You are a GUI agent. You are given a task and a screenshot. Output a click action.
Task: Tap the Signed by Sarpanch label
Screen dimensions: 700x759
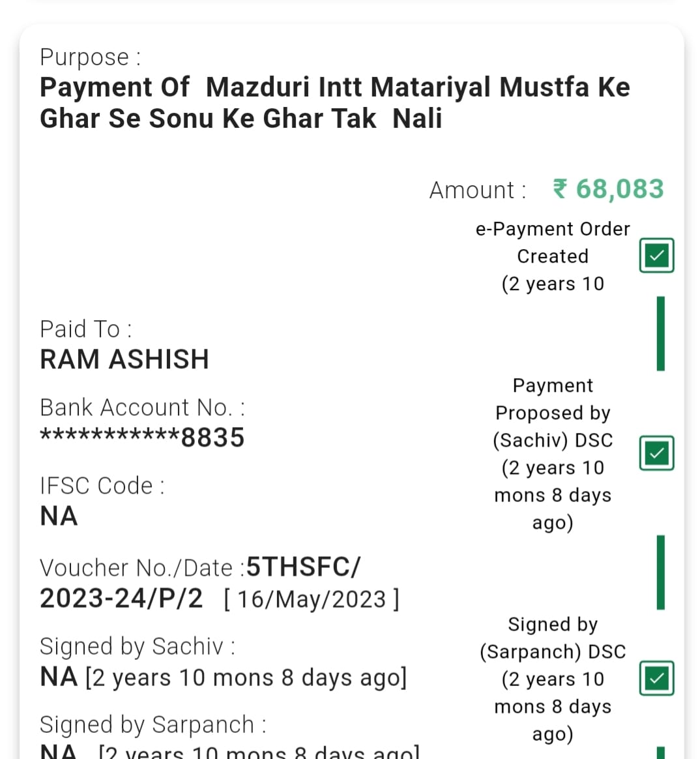[153, 724]
